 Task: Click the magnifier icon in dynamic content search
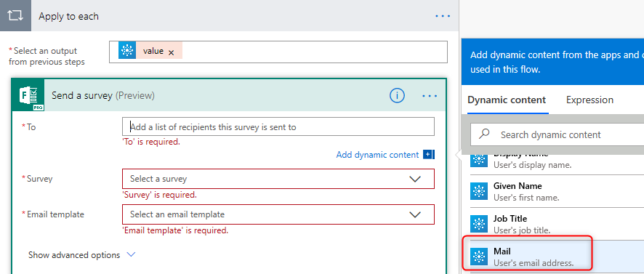[485, 134]
